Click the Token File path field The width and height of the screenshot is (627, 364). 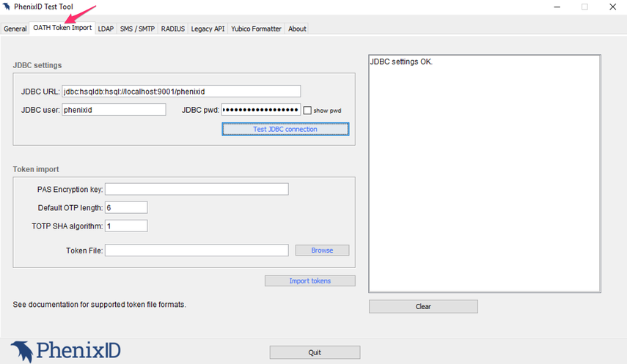[x=197, y=250]
